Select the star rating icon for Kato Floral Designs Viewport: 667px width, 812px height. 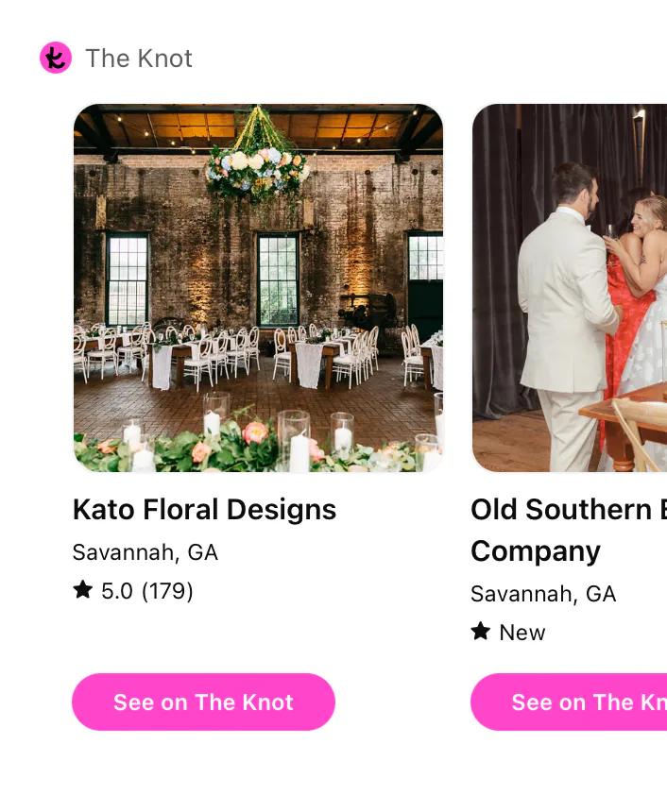click(x=81, y=591)
